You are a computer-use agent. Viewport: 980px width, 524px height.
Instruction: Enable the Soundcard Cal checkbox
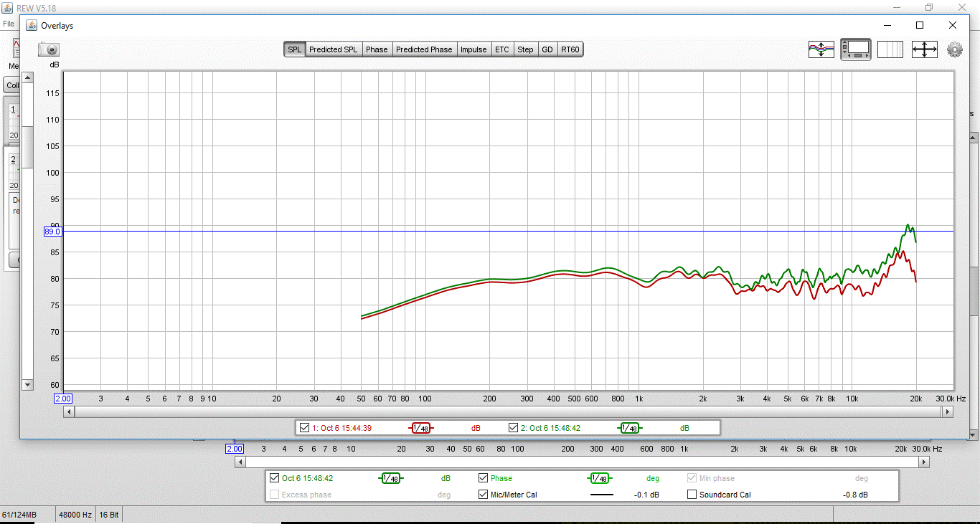click(692, 495)
